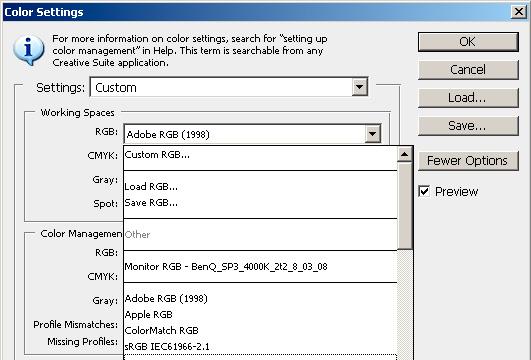
Task: Choose sRGB IEC61966-2.1 profile
Action: coord(260,346)
